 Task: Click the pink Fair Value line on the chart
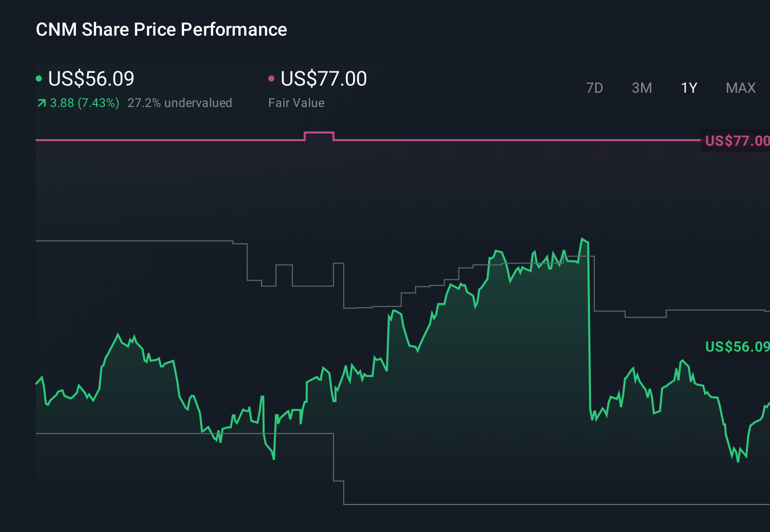[x=459, y=139]
